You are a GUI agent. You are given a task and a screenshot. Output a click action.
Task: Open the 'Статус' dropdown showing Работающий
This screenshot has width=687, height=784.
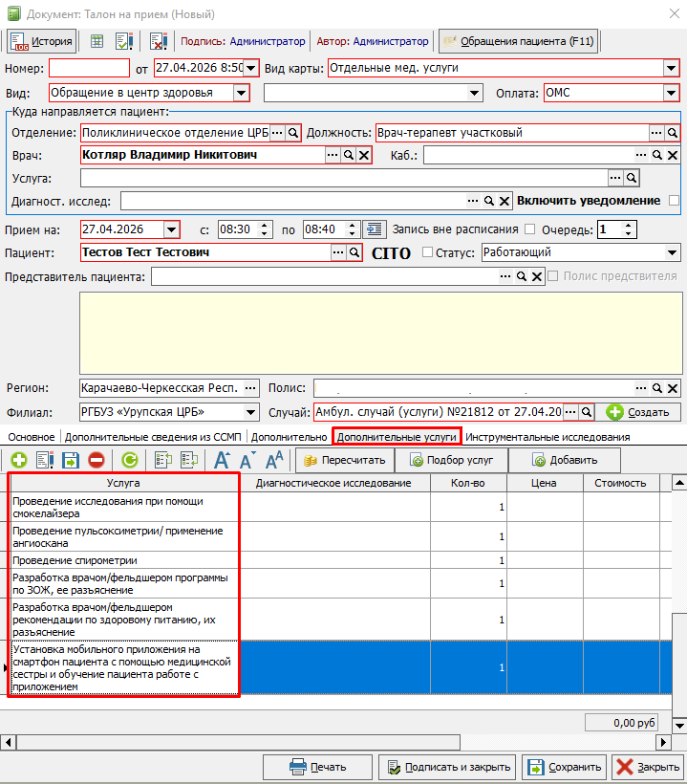[x=672, y=252]
